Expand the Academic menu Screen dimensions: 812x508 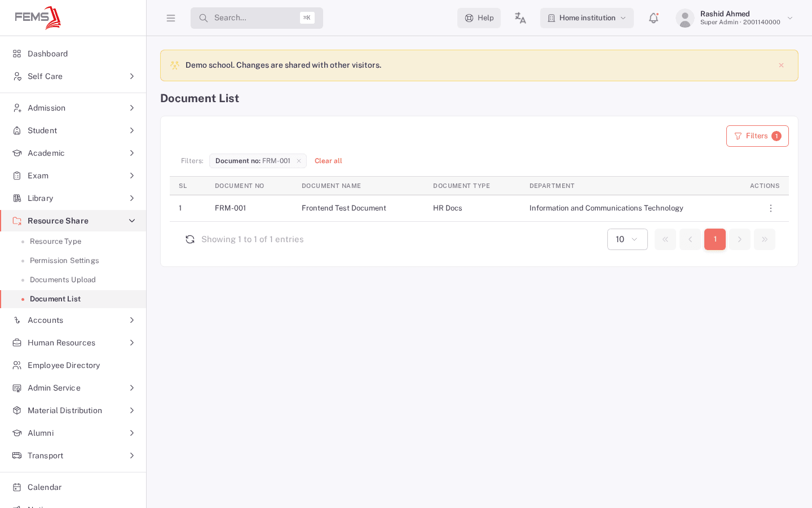coord(73,153)
